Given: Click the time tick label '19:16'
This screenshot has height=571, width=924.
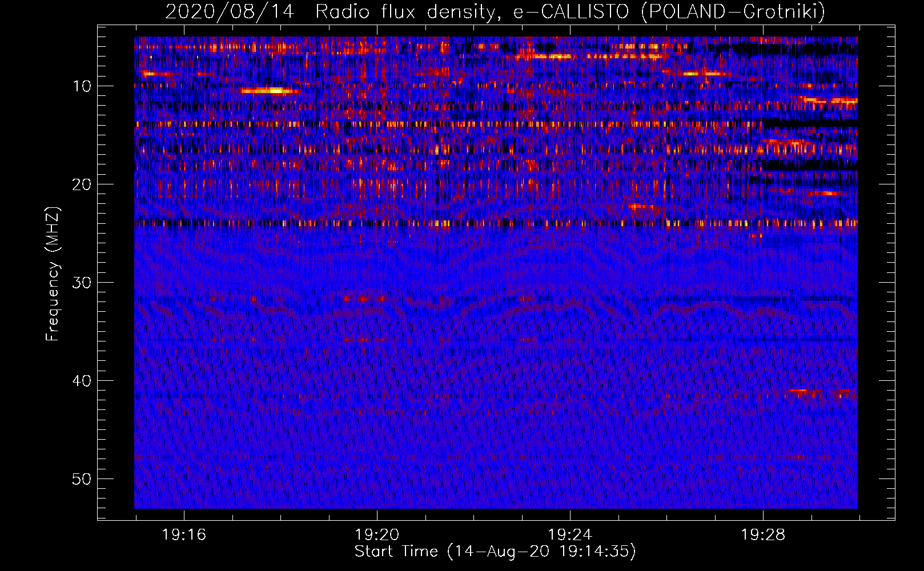Looking at the screenshot, I should (x=184, y=535).
